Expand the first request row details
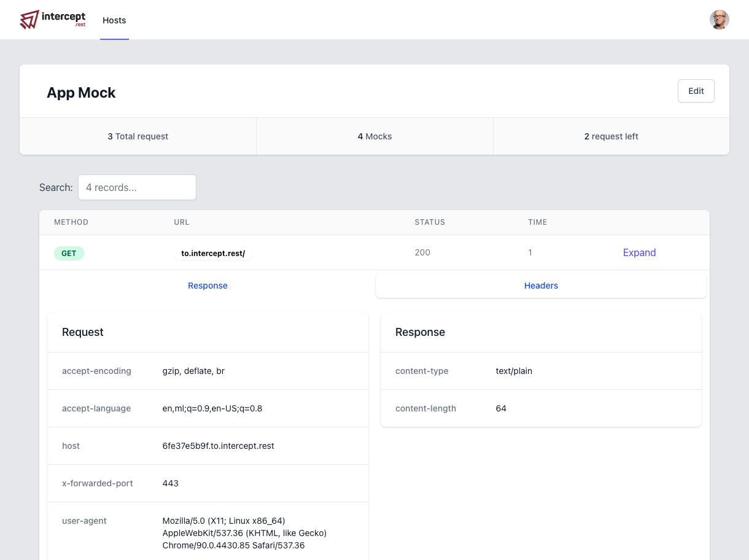Image resolution: width=749 pixels, height=560 pixels. (x=639, y=252)
